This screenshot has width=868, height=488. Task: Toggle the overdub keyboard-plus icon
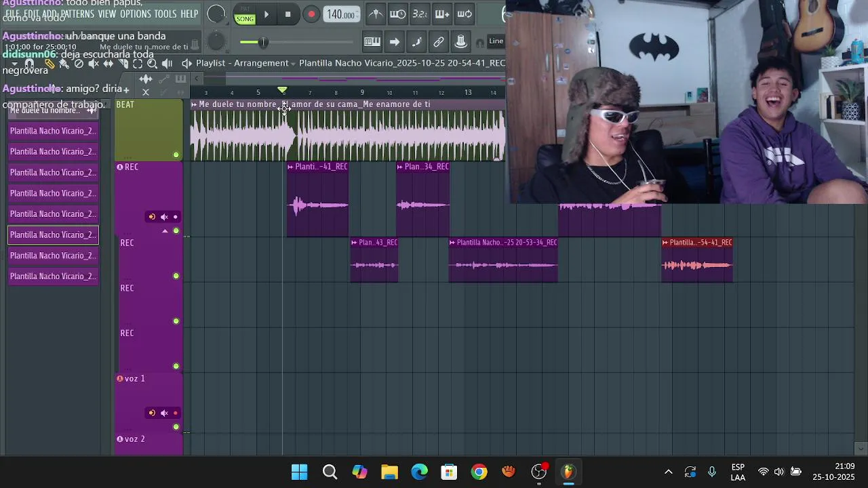442,14
